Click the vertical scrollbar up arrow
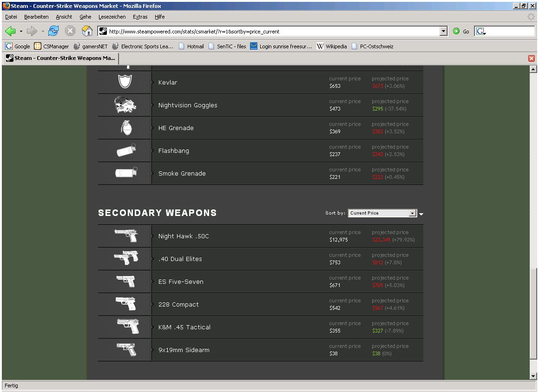The width and height of the screenshot is (539, 392). (x=533, y=69)
